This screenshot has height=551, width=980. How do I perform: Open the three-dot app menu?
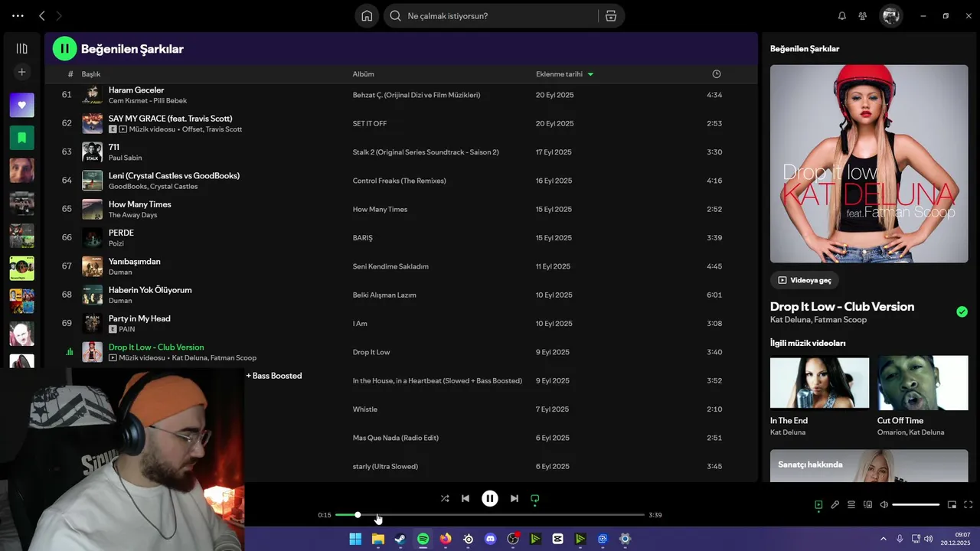18,15
